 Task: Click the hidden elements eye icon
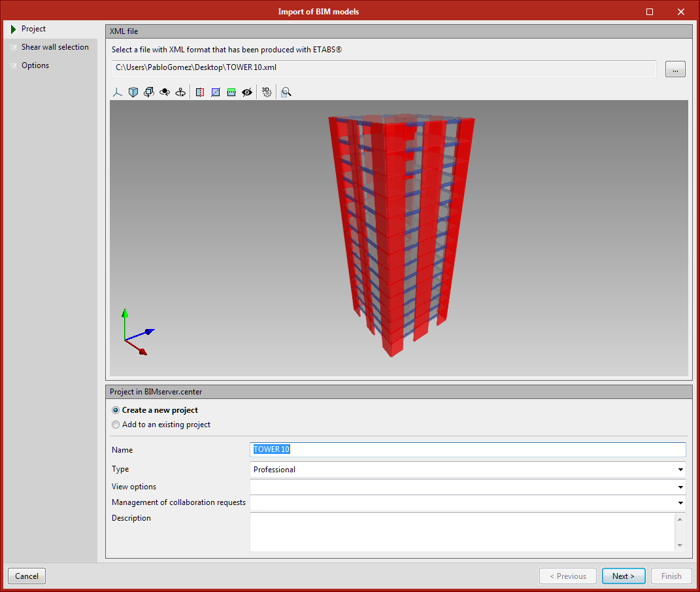pos(247,92)
